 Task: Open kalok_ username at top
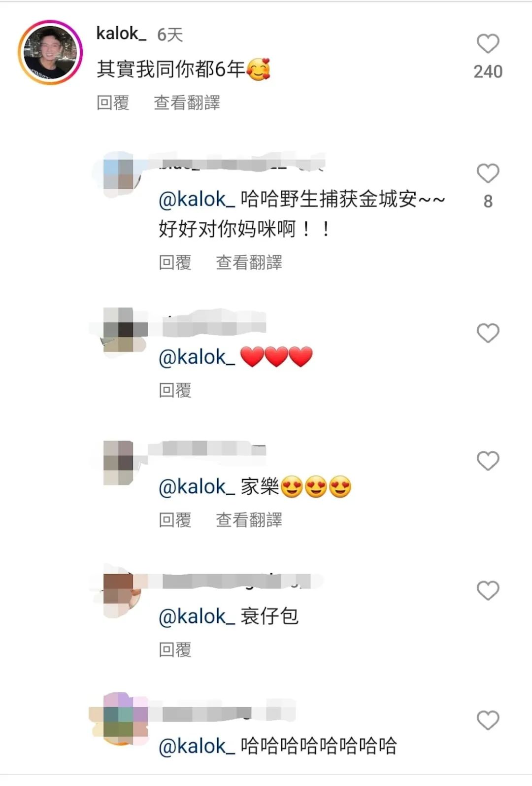point(121,34)
